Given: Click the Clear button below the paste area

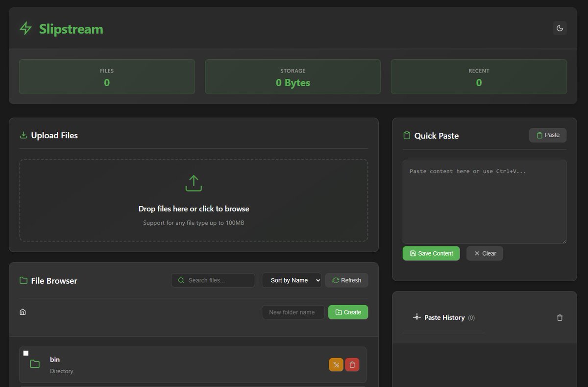Looking at the screenshot, I should point(484,253).
